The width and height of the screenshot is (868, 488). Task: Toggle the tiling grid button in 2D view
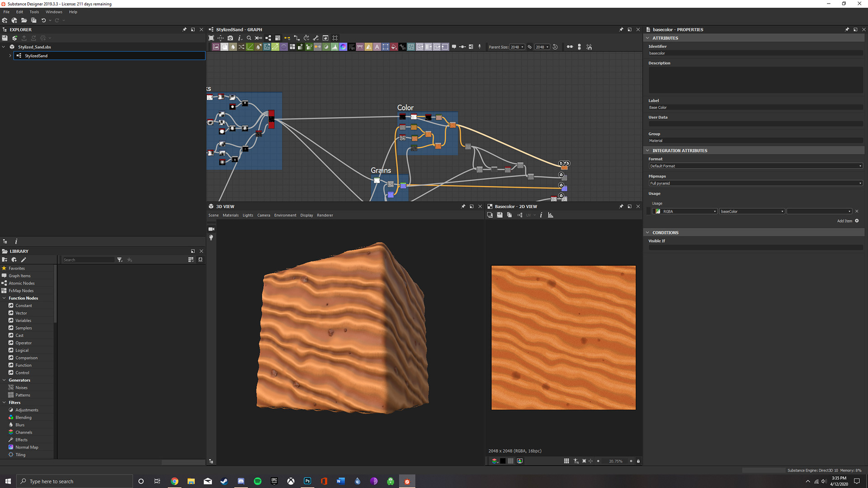(x=566, y=461)
